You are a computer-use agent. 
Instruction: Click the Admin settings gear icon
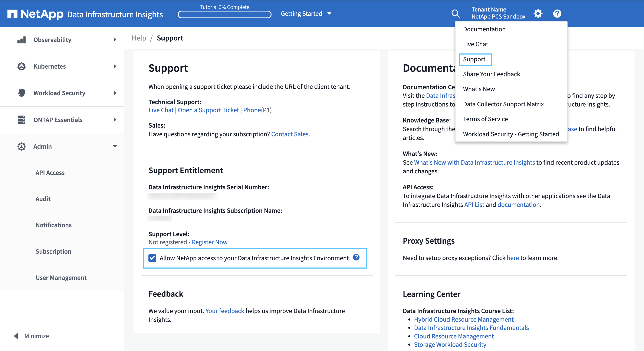click(538, 13)
